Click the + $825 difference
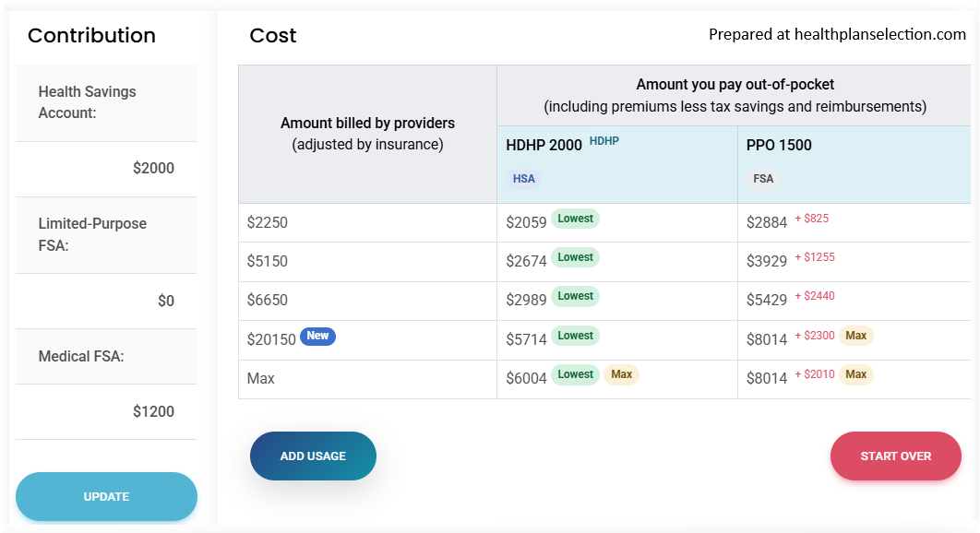The image size is (980, 533). (x=812, y=219)
